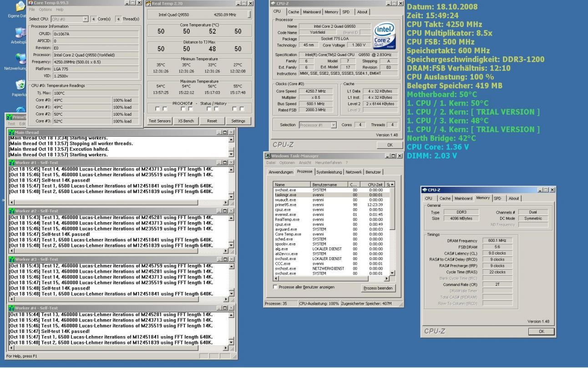Open Settings in Real Temp
The height and width of the screenshot is (368, 588).
coord(238,121)
